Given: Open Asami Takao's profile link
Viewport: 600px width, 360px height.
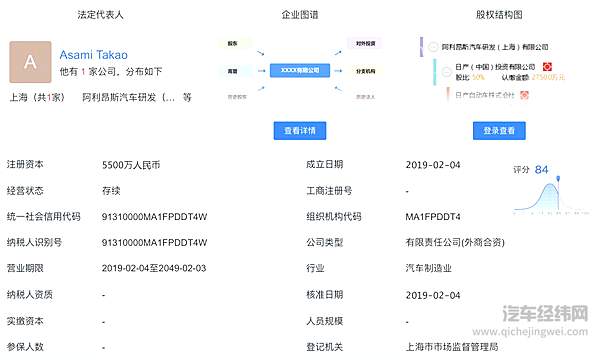Looking at the screenshot, I should coord(93,55).
